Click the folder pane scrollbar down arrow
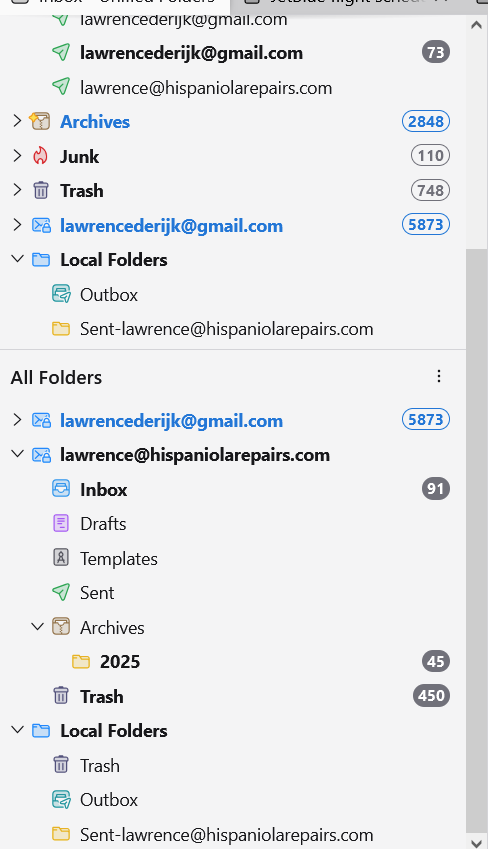This screenshot has height=849, width=488. [x=477, y=843]
